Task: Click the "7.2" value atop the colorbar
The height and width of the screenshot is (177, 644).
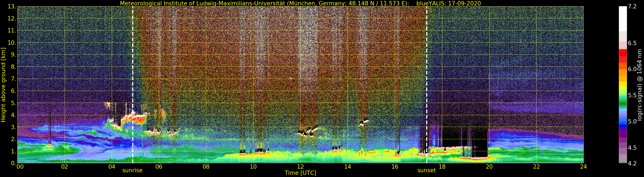Action: tap(632, 6)
